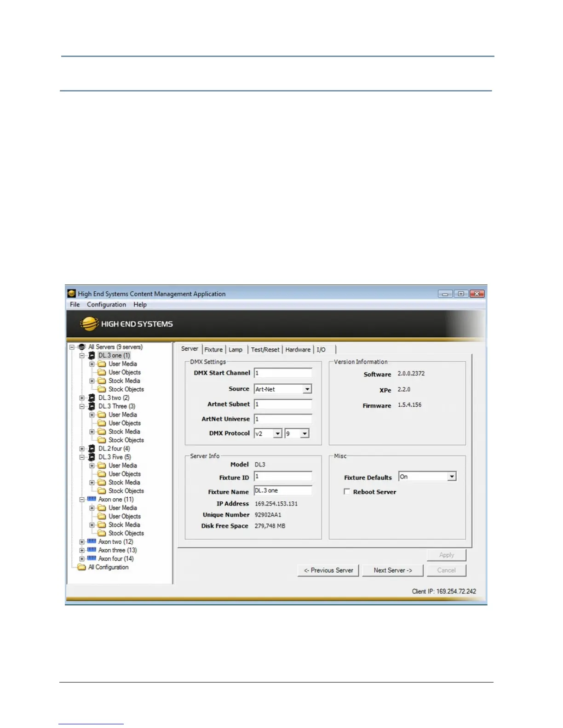Expand the Axon three tree node

[x=82, y=550]
